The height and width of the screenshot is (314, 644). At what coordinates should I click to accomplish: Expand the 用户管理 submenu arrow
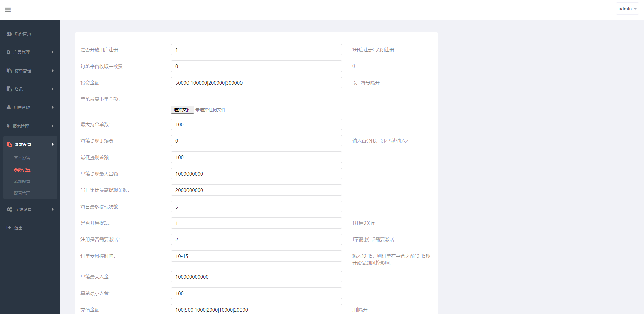53,107
